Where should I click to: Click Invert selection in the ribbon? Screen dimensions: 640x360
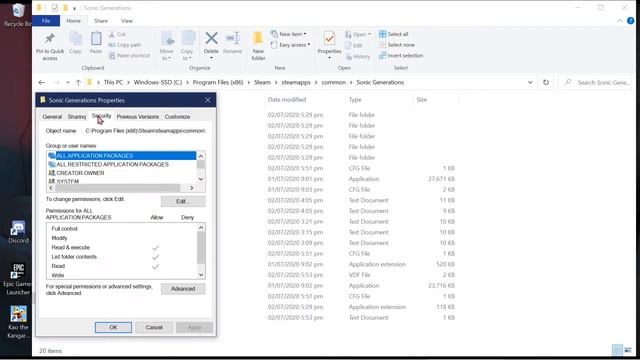coord(401,56)
